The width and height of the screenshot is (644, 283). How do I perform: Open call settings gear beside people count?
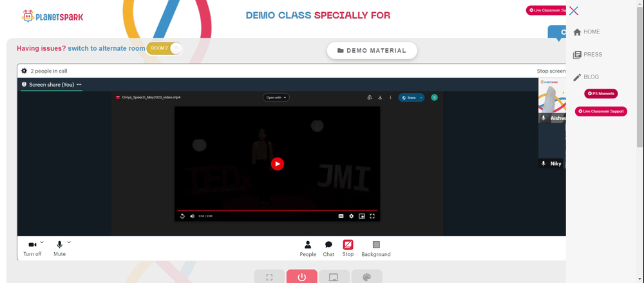pos(24,71)
